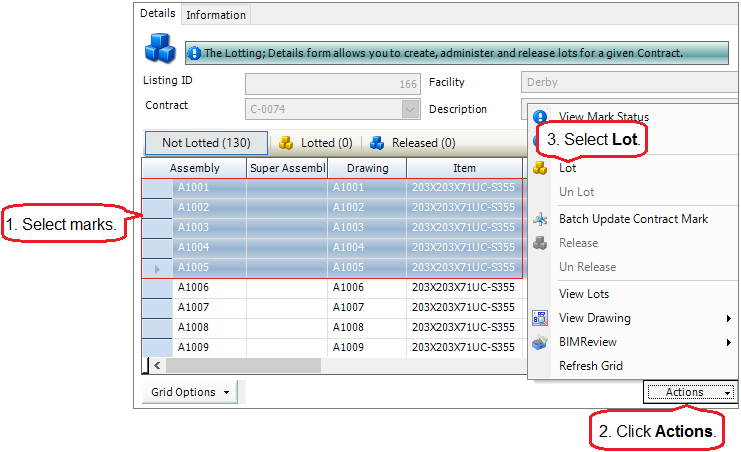Click the row selector for A1006

tap(156, 287)
